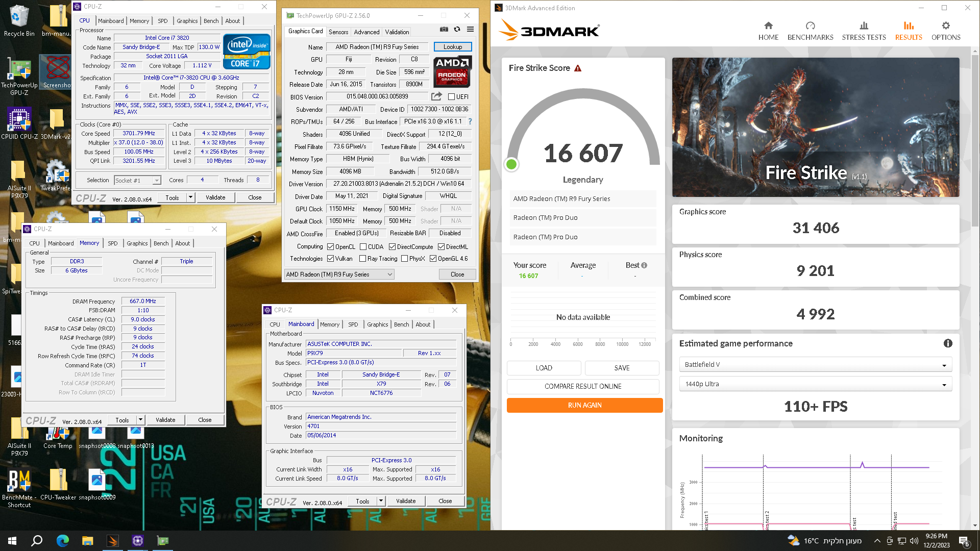Open the Socket #1 selection dropdown in CPU-Z
The image size is (980, 551).
point(137,181)
